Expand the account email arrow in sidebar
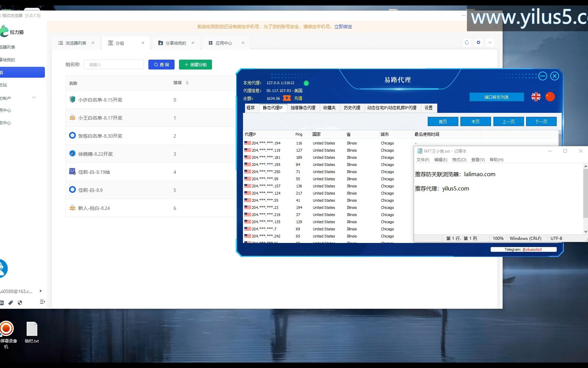This screenshot has height=368, width=588. (40, 291)
